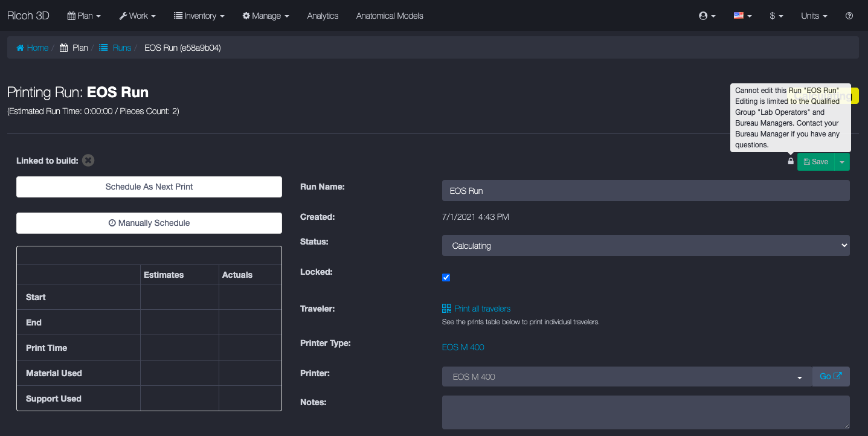Open the currency dollar dropdown
This screenshot has height=436, width=868.
[776, 16]
